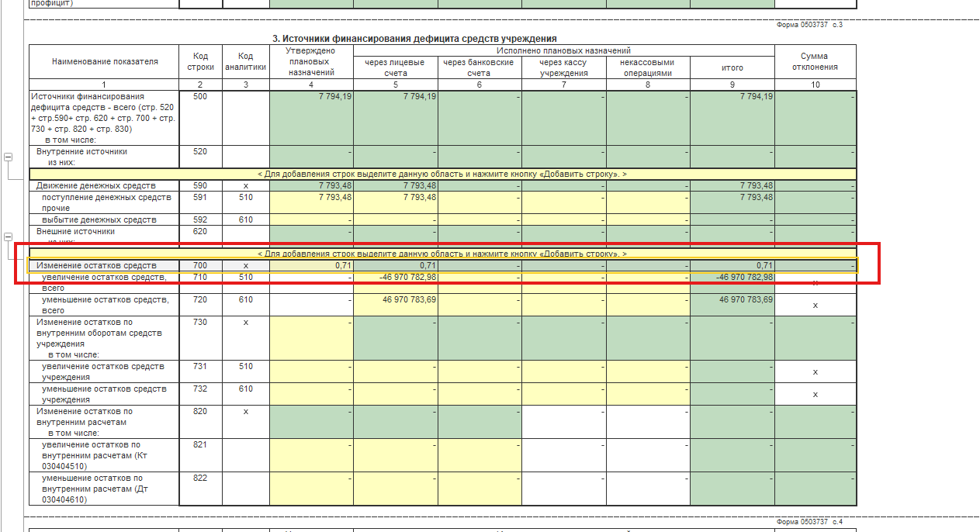Select row 500 value 7 794,19 under лицевые счета
This screenshot has height=532, width=980.
(x=396, y=118)
